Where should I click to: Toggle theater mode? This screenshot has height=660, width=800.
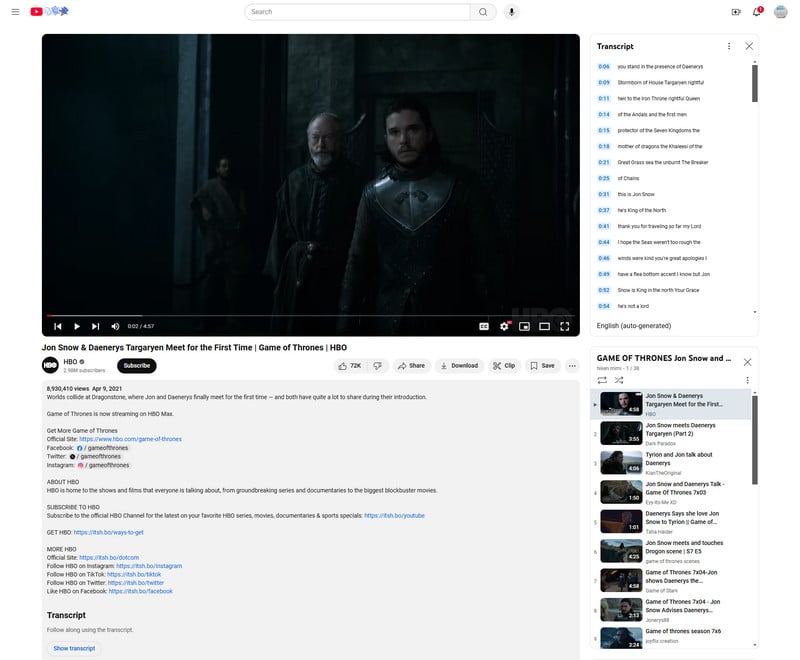[544, 326]
